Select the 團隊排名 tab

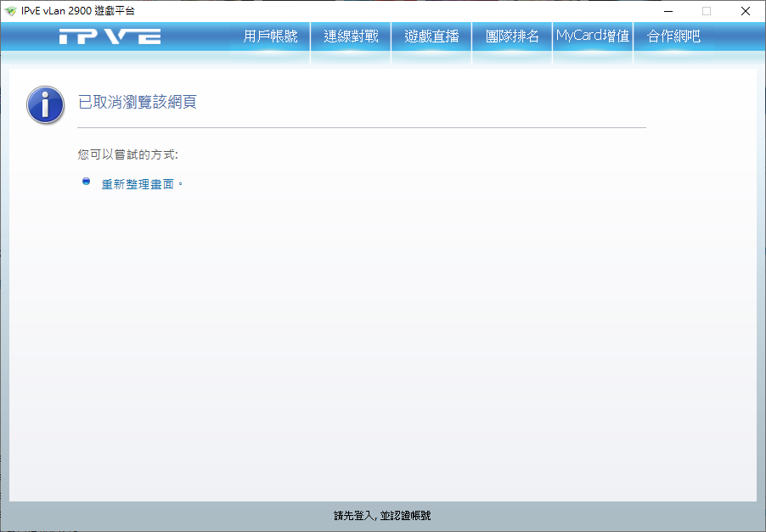(x=512, y=36)
